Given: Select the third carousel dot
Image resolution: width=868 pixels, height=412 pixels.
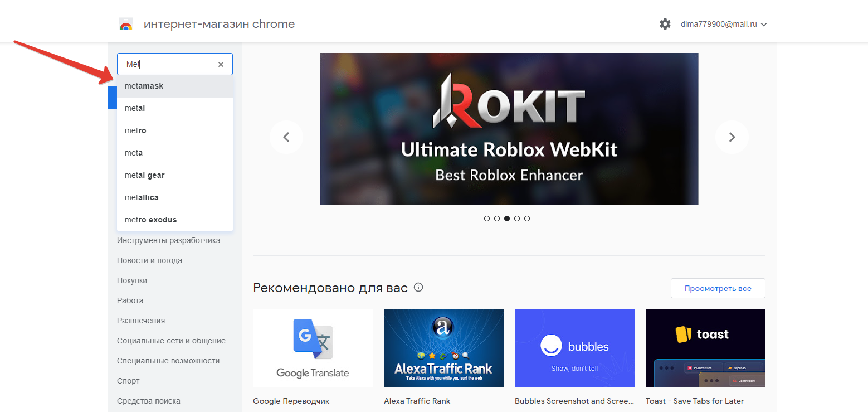Looking at the screenshot, I should pyautogui.click(x=507, y=219).
